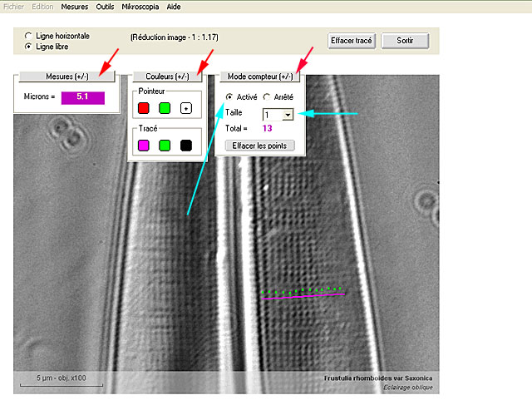
Task: Pick the green Tracé color swatch
Action: (165, 146)
